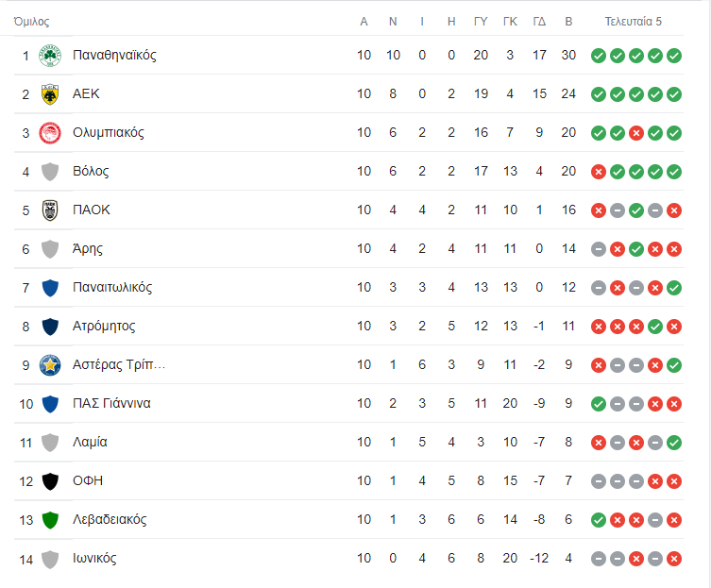Open the Βόλος team link
711x588 pixels.
coord(91,172)
